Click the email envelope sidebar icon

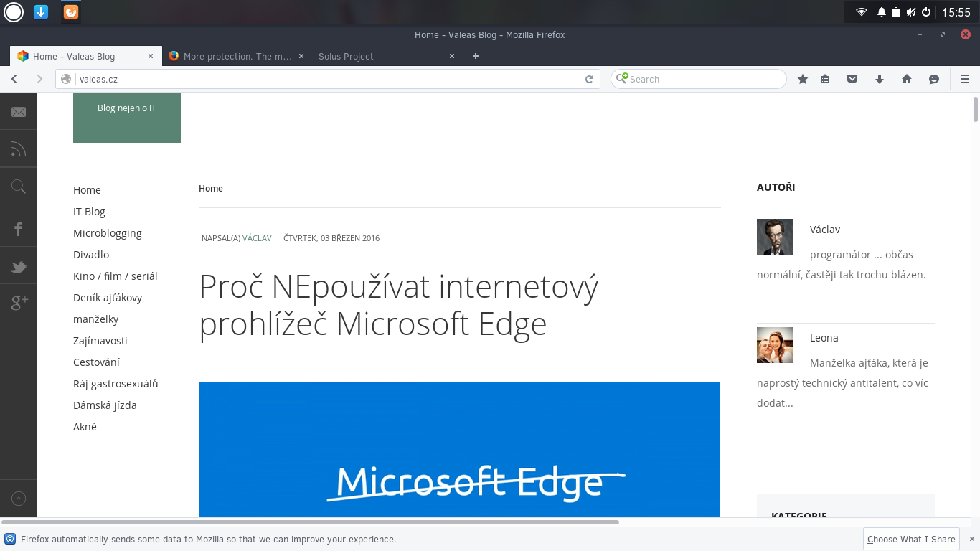point(19,112)
